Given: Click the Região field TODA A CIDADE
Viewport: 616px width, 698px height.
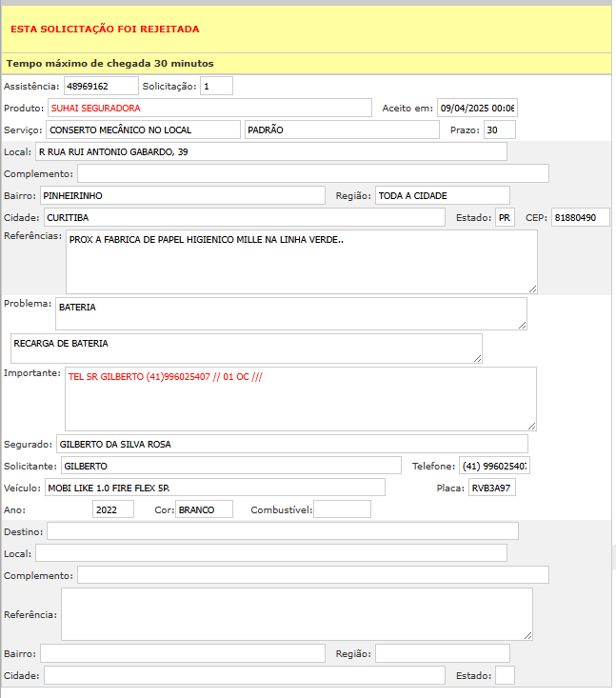Looking at the screenshot, I should (x=442, y=195).
